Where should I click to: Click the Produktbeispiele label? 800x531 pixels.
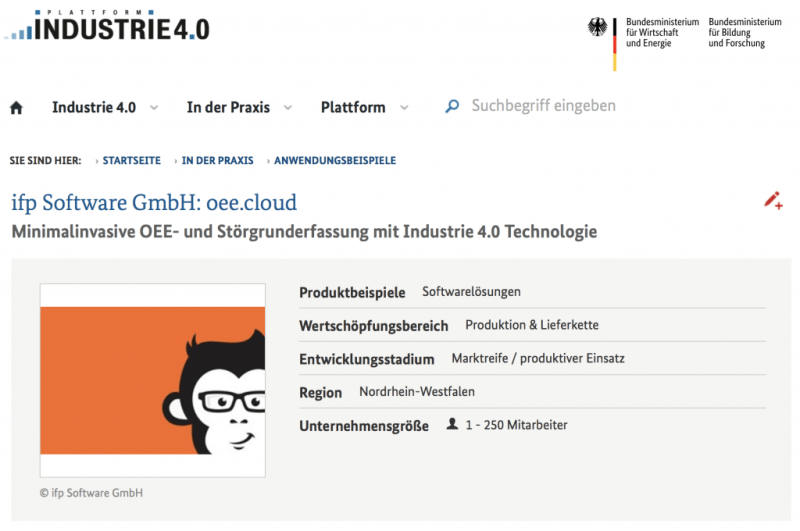tap(352, 293)
